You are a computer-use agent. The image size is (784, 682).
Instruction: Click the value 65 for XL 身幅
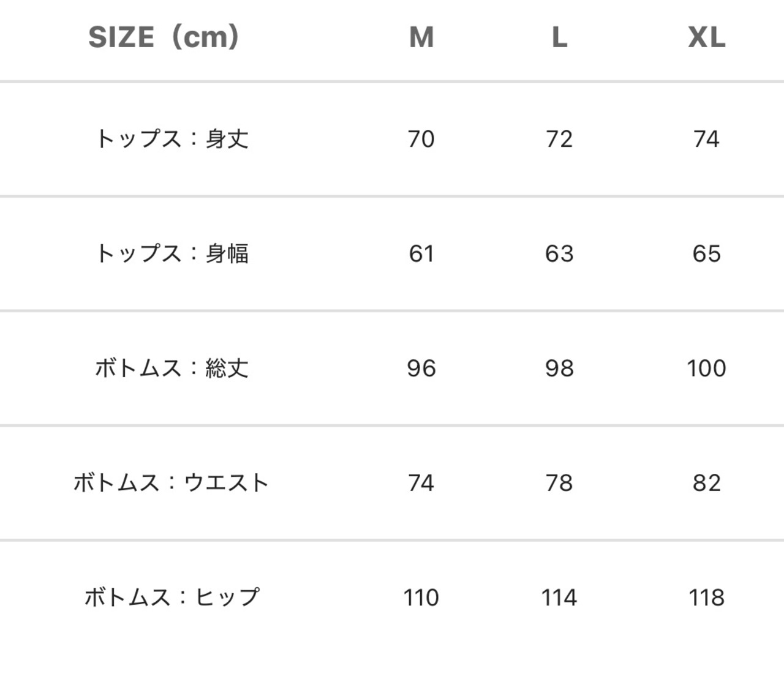click(706, 253)
